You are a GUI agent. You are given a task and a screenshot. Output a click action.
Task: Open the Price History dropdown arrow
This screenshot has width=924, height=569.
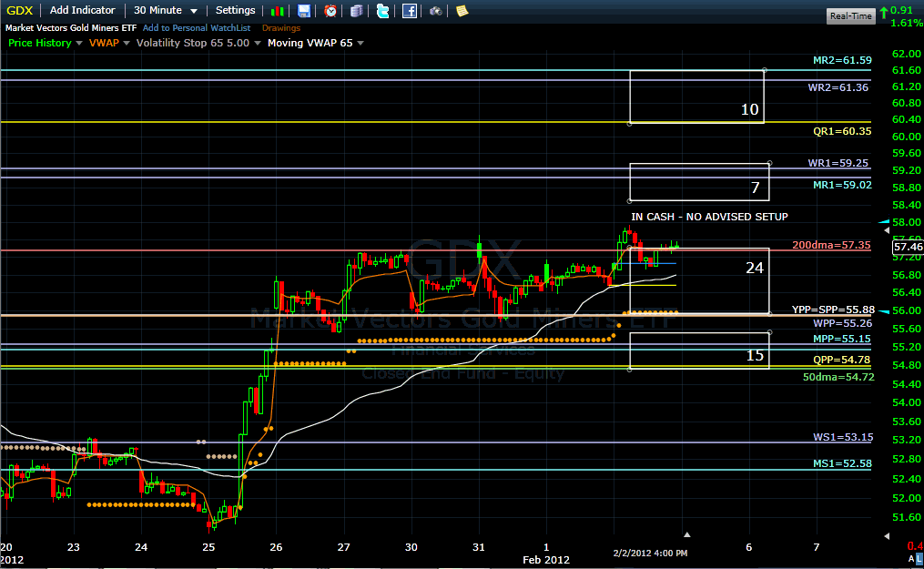point(79,43)
